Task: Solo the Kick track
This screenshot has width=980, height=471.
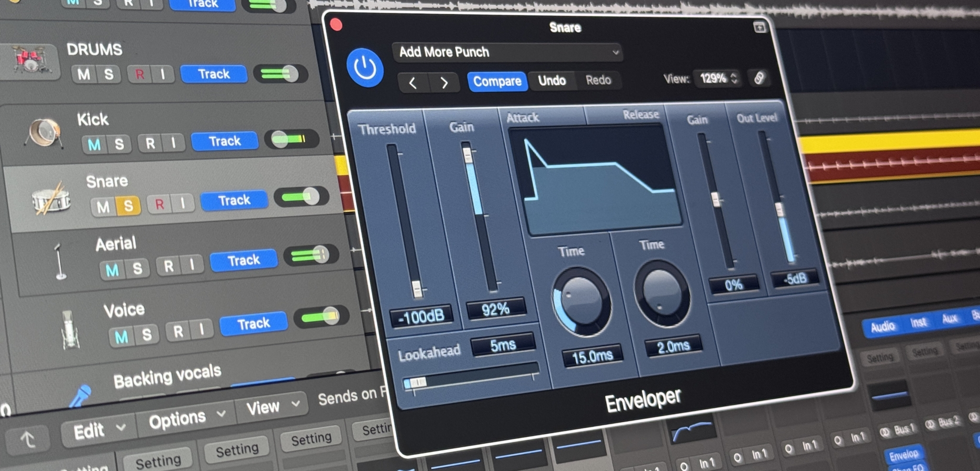Action: pos(119,144)
